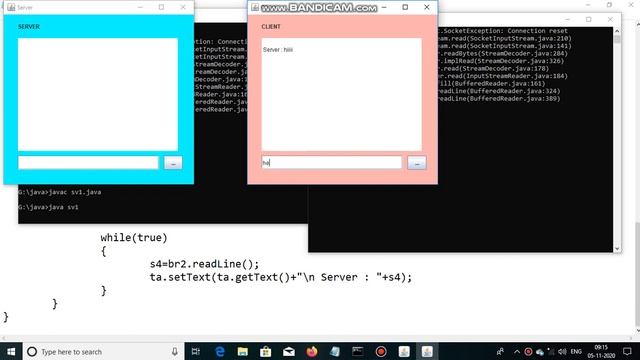Open the Mail app from the taskbar
This screenshot has width=640, height=360.
point(289,351)
